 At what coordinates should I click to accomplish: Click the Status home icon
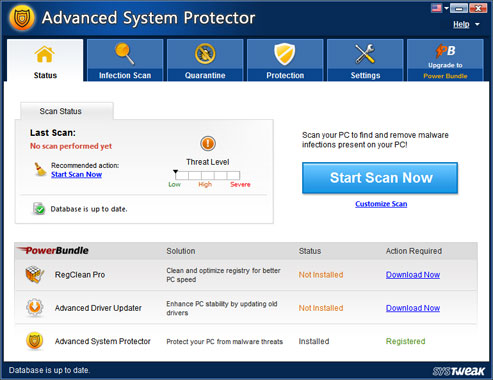pos(45,54)
